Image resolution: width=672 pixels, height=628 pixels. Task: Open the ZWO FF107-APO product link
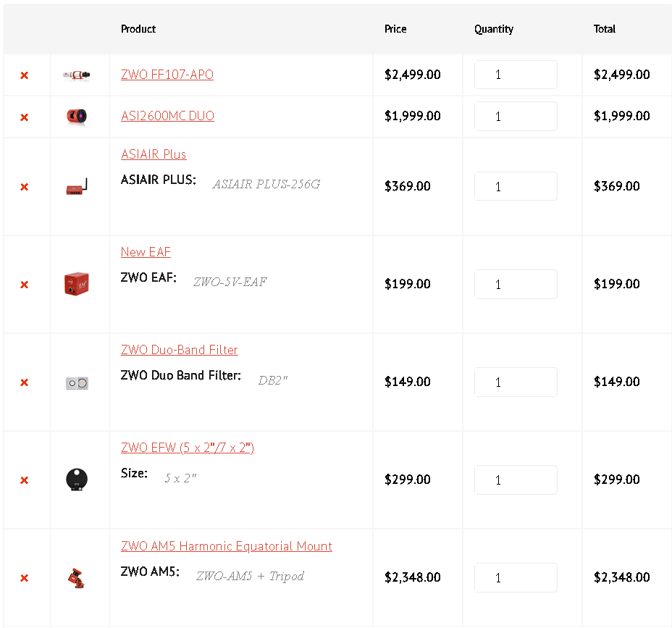[x=167, y=75]
